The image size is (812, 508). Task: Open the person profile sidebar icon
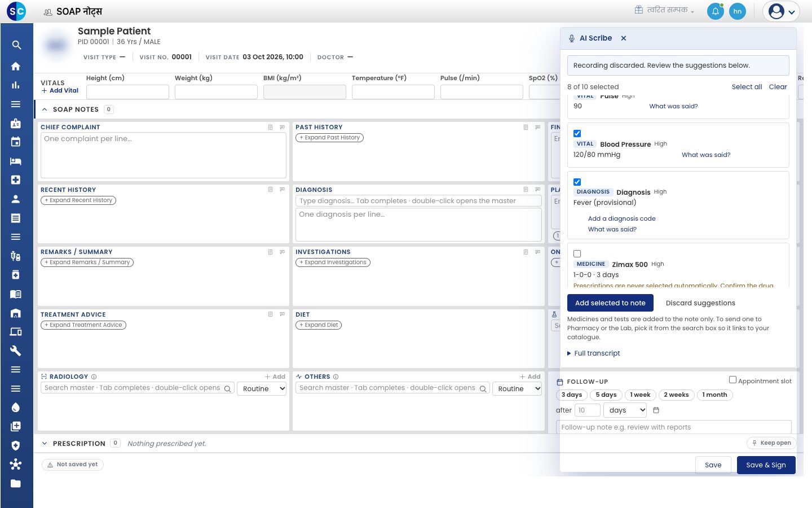16,199
